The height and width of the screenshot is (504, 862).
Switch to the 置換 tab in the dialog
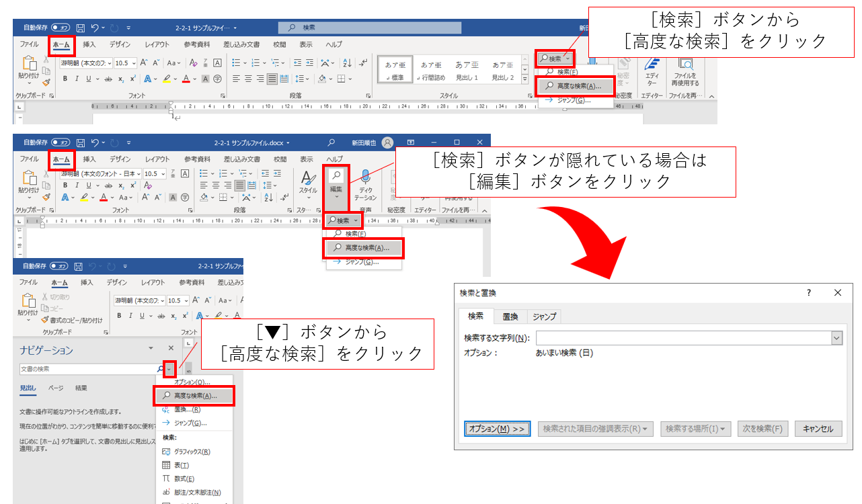[x=510, y=317]
